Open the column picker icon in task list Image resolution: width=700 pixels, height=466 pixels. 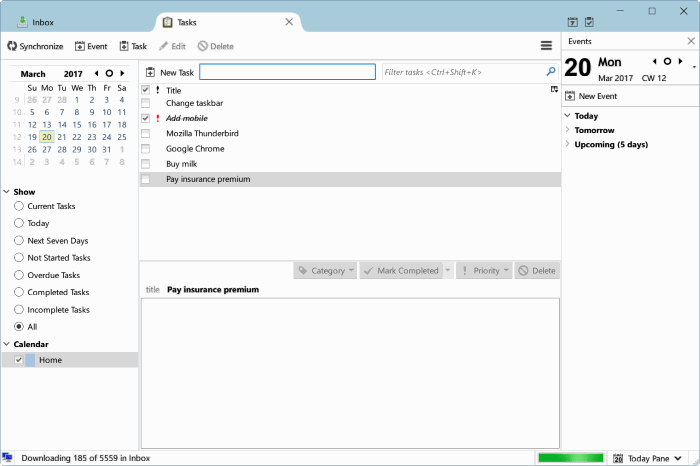click(x=554, y=89)
